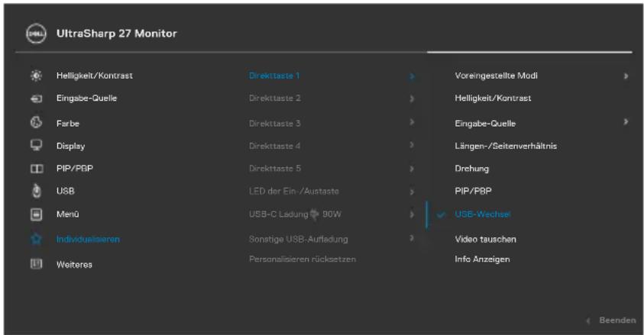This screenshot has height=335, width=644.
Task: Open the Farbe main menu
Action: coord(68,124)
